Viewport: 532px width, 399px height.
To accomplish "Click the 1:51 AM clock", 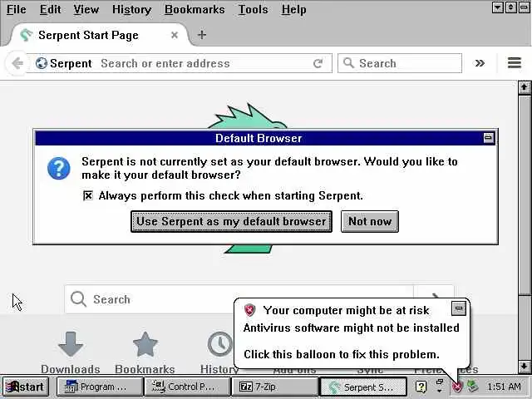I will 504,387.
